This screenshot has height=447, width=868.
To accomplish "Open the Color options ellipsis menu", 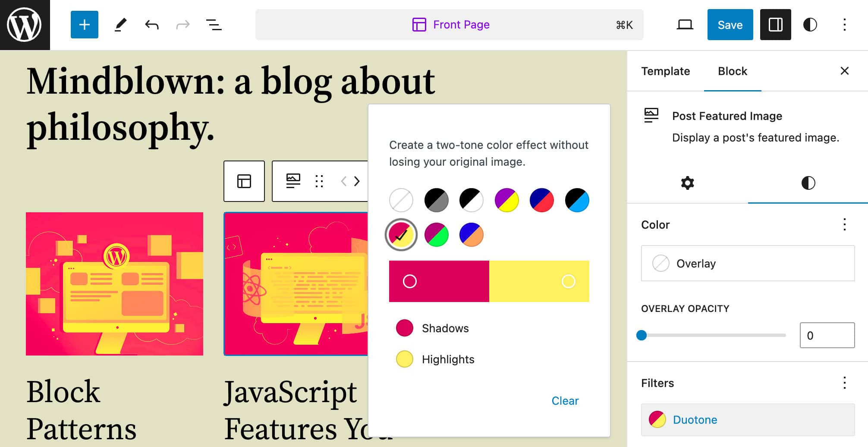I will pos(843,224).
